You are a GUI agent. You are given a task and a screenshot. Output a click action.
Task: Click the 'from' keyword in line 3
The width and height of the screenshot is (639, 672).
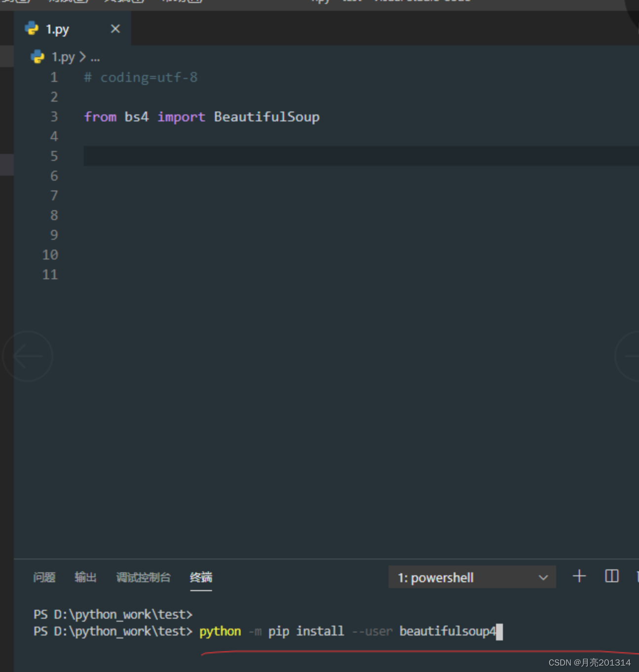coord(100,117)
